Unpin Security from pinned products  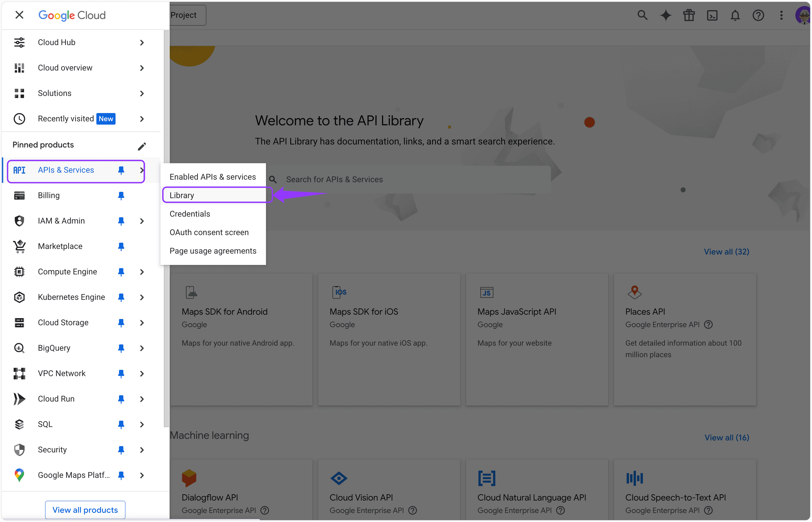[121, 450]
